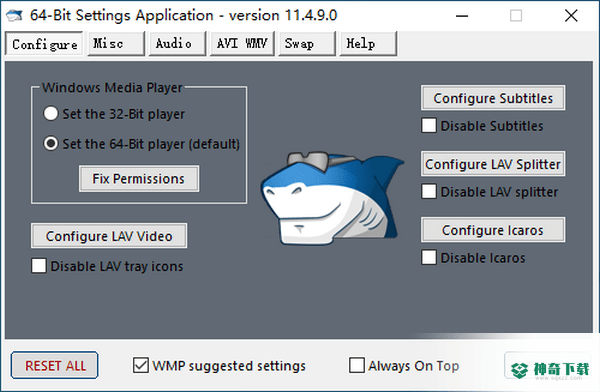This screenshot has height=392, width=600.
Task: Open Configure Subtitles dialog
Action: (493, 98)
